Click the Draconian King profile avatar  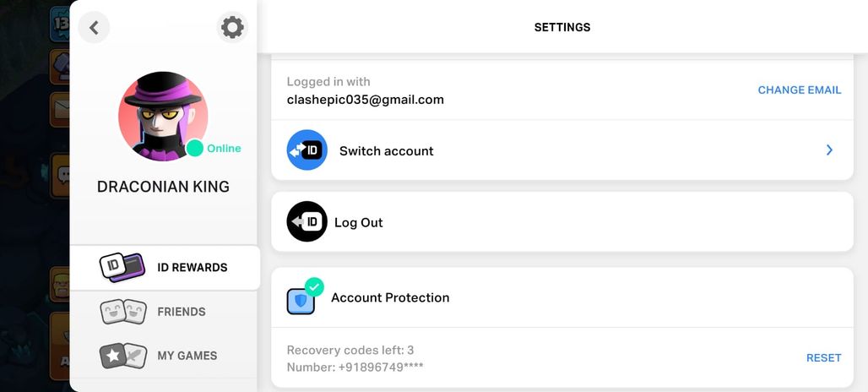(x=163, y=117)
